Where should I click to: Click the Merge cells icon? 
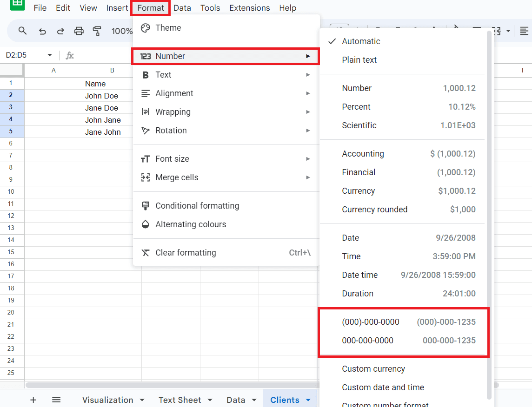coord(145,177)
